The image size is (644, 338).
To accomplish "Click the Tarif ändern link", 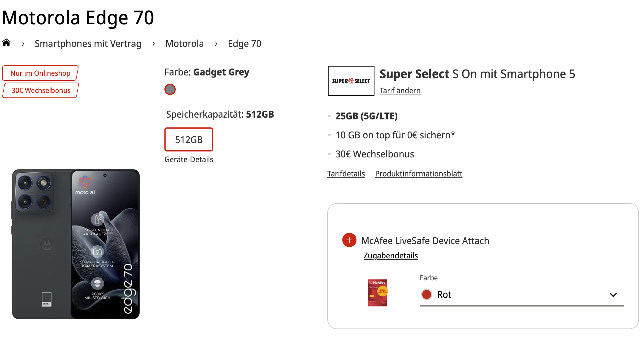I will click(400, 91).
